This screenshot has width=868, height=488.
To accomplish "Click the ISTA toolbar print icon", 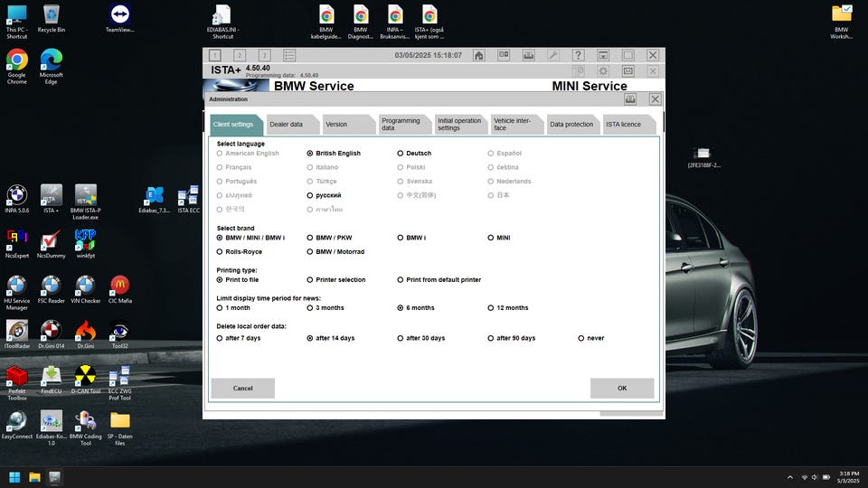I will coord(529,55).
